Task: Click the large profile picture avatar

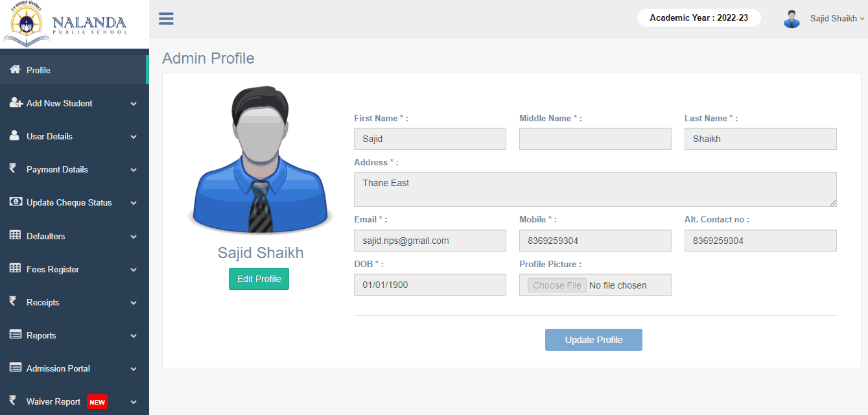Action: [261, 162]
